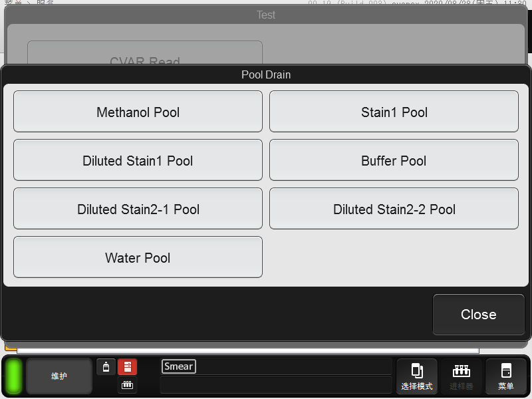Click the reagent bottle status icon
The width and height of the screenshot is (532, 399).
click(x=106, y=366)
